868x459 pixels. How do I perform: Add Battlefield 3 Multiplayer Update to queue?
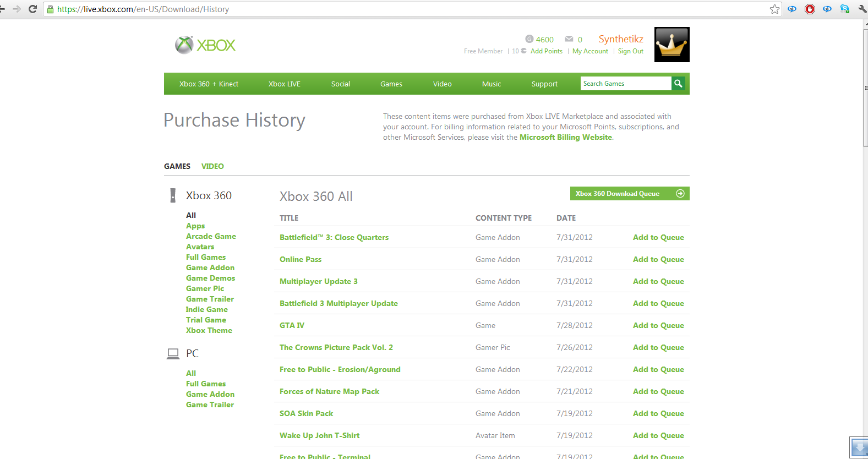coord(658,303)
